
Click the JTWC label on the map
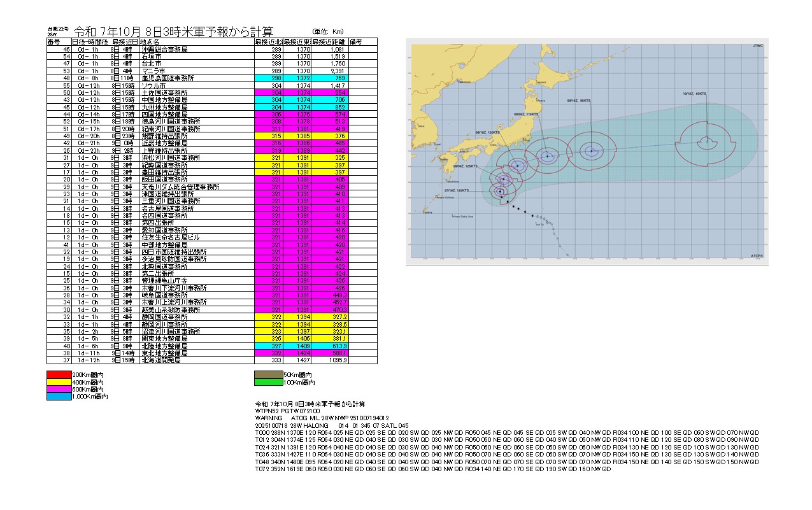coord(757,46)
